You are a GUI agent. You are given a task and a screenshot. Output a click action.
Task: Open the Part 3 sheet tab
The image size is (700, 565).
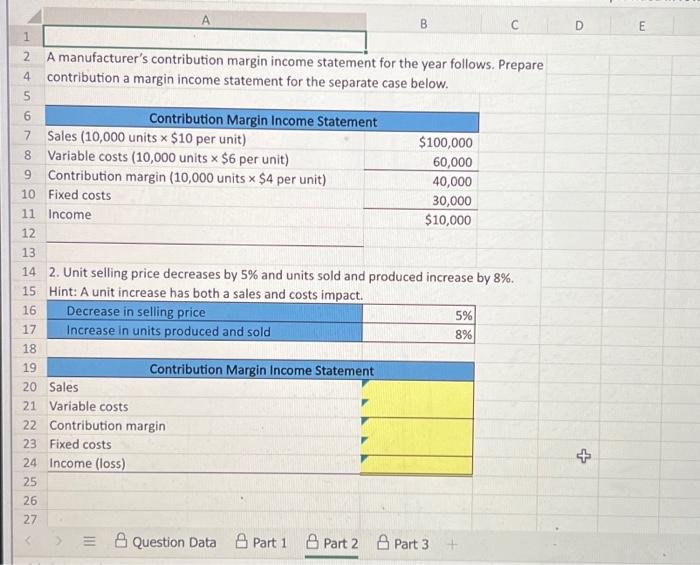click(403, 544)
